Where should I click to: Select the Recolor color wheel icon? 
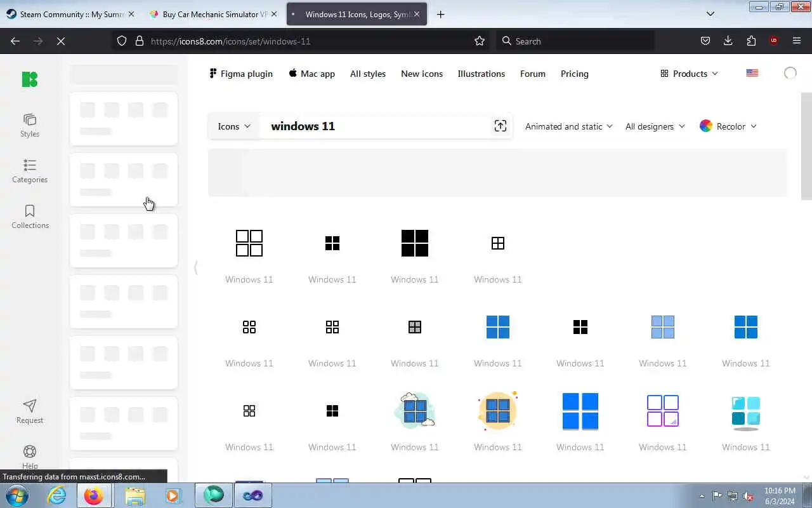(x=705, y=126)
